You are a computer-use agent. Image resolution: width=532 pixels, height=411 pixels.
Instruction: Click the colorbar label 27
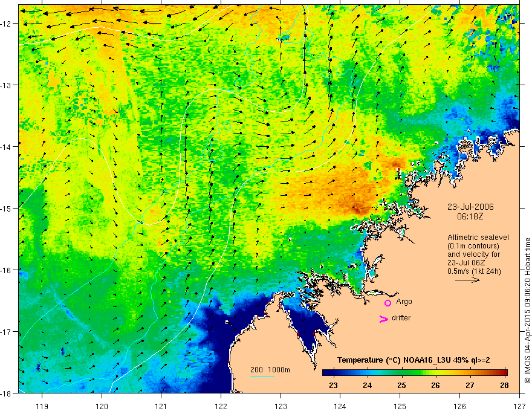coord(470,385)
